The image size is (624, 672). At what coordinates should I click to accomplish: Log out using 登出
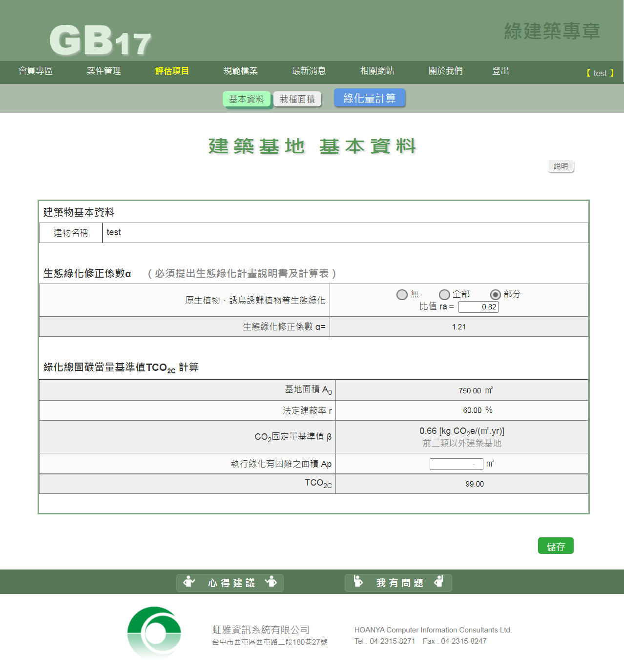[x=500, y=71]
